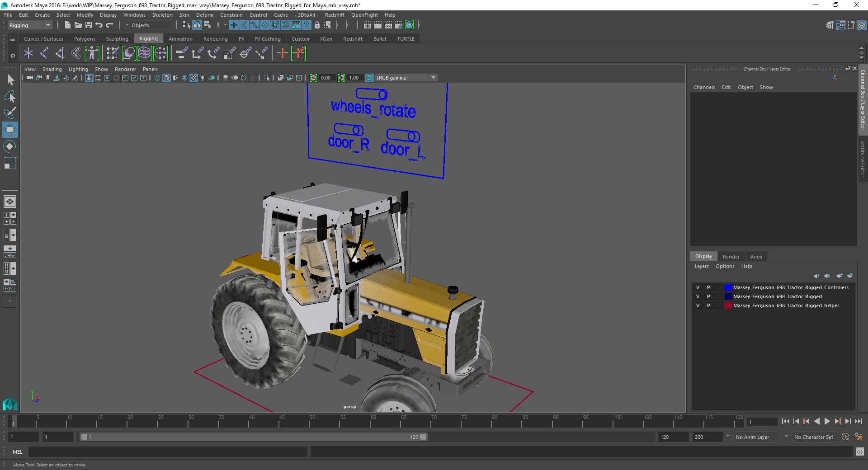Choose the Paint selection tool
This screenshot has height=470, width=868.
[x=10, y=113]
